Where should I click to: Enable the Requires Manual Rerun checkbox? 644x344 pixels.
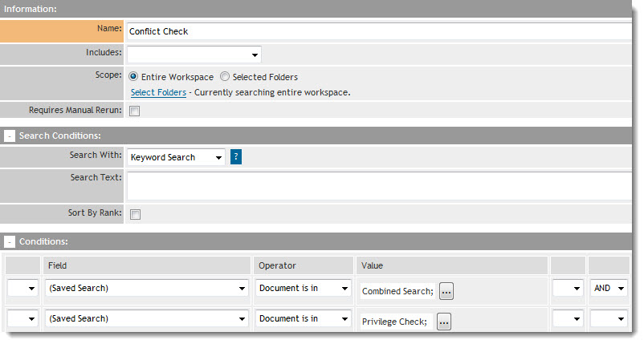(135, 111)
